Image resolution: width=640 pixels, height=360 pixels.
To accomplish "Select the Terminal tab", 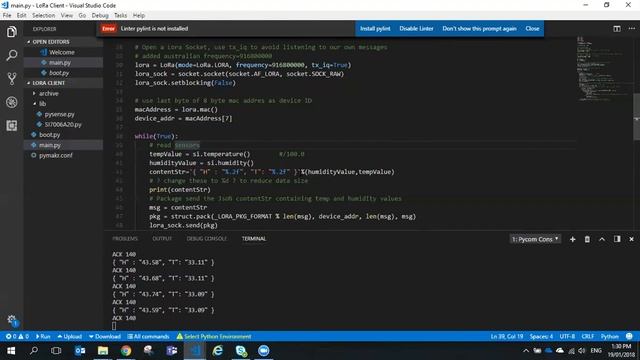I will (x=253, y=239).
